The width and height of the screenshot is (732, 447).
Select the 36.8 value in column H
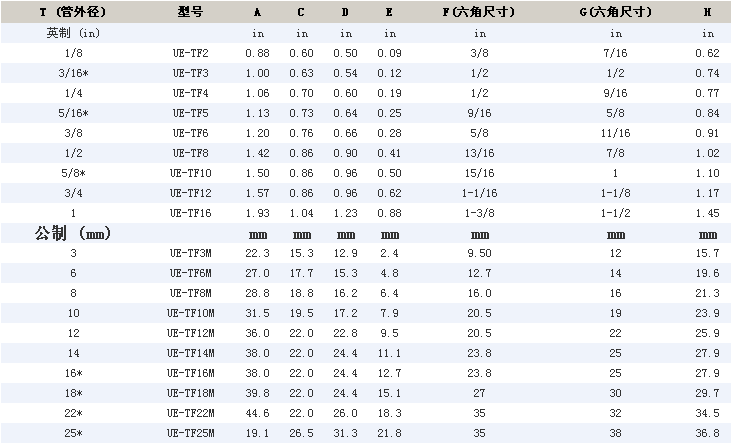707,433
